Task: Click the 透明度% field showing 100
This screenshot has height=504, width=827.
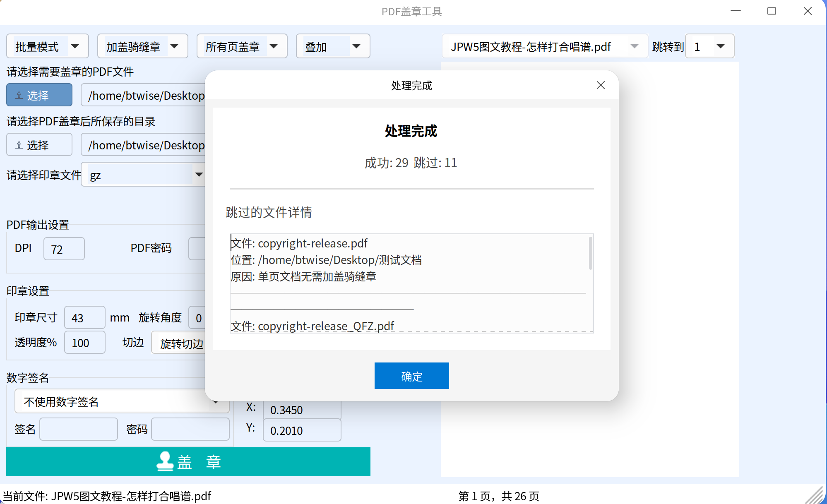Action: coord(85,342)
